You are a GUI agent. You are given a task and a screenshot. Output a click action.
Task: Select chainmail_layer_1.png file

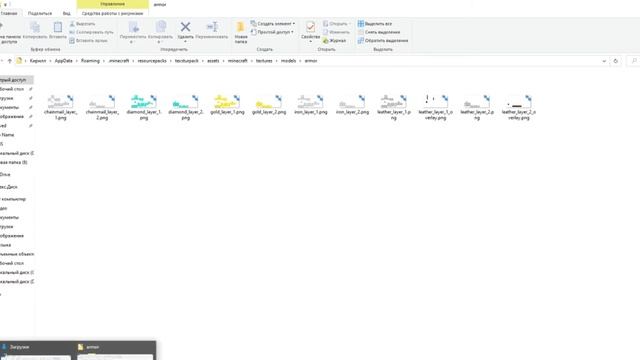coord(60,107)
